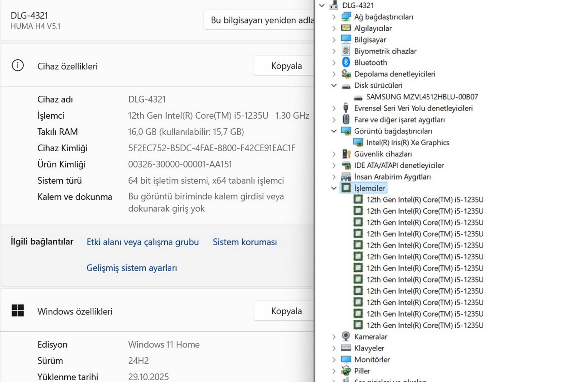Click the info icon beside Cihaz özellikleri

[18, 66]
